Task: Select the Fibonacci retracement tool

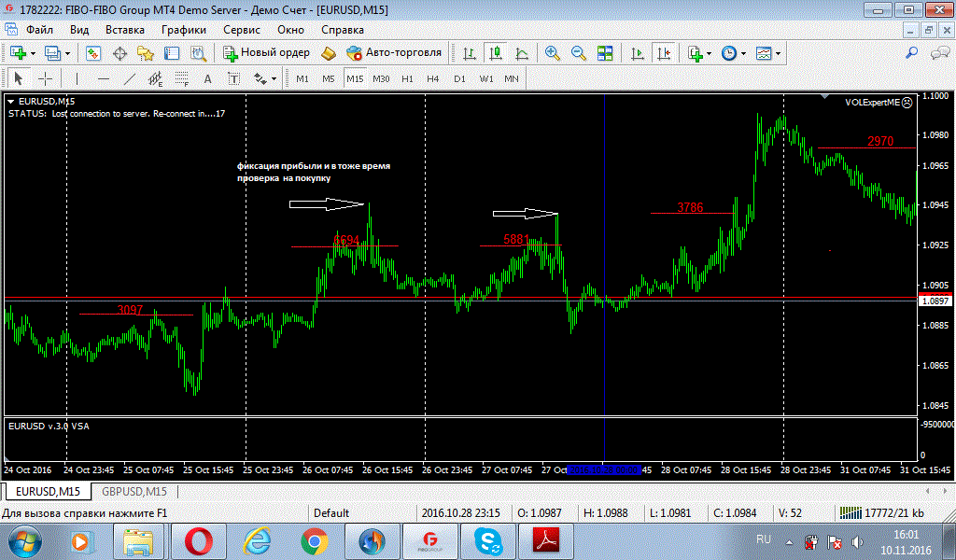Action: pyautogui.click(x=182, y=78)
